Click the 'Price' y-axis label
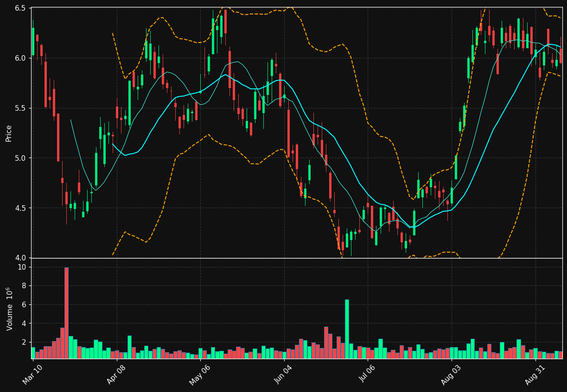Image resolution: width=567 pixels, height=392 pixels. [x=9, y=133]
